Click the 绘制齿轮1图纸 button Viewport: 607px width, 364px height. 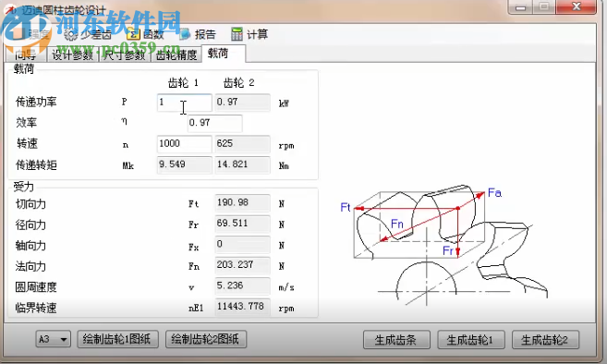pyautogui.click(x=117, y=340)
